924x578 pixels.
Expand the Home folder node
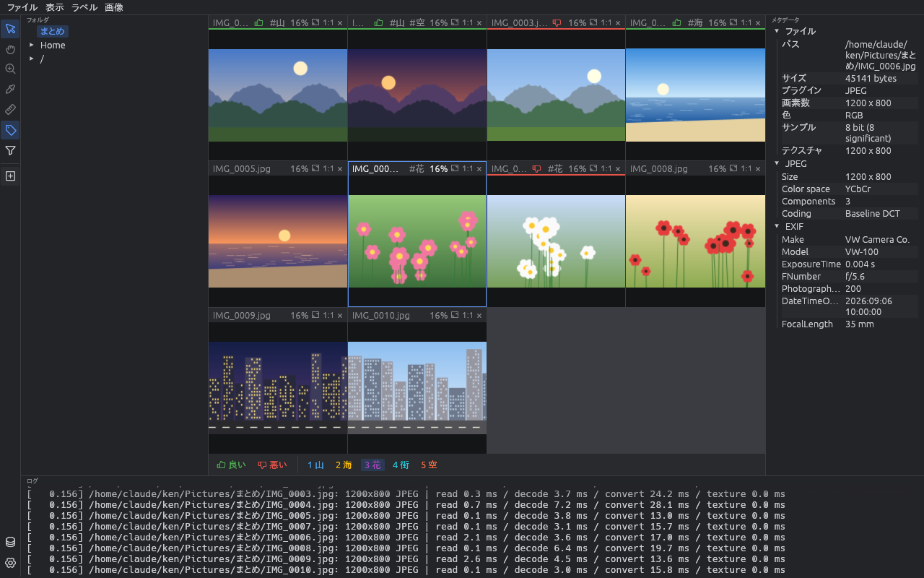[31, 45]
